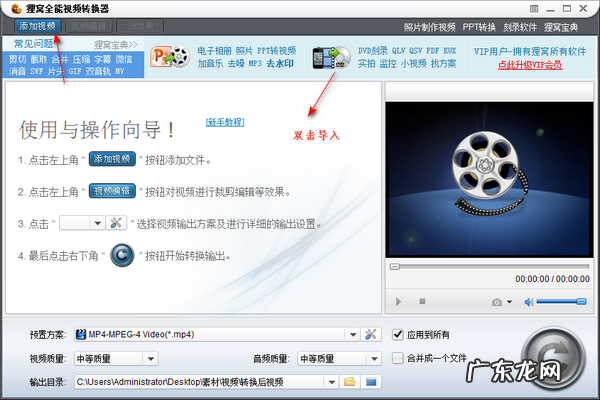This screenshot has height=400, width=600.
Task: Open the 视频质量 dropdown
Action: [x=116, y=359]
